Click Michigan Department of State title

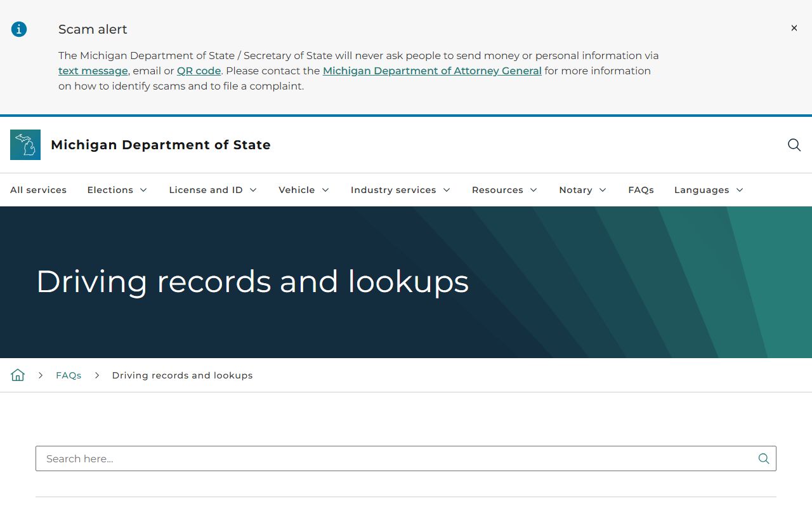[x=160, y=145]
